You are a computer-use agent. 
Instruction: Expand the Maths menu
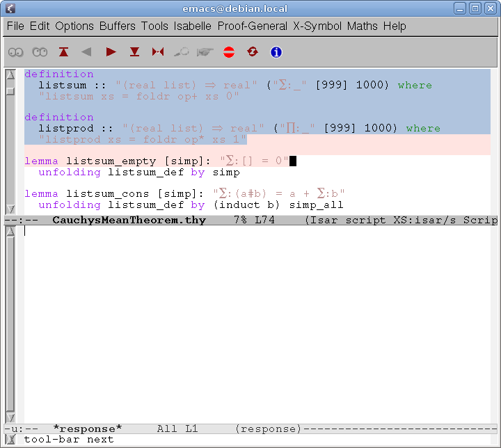tap(362, 26)
